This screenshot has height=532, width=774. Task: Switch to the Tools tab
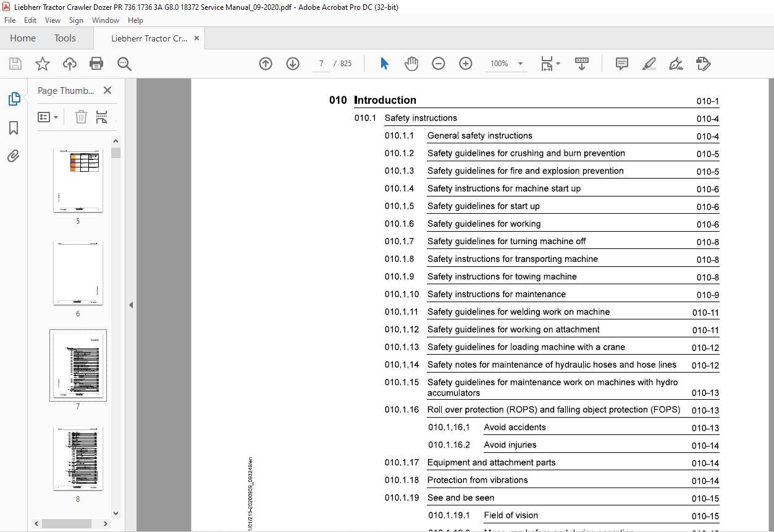tap(65, 38)
